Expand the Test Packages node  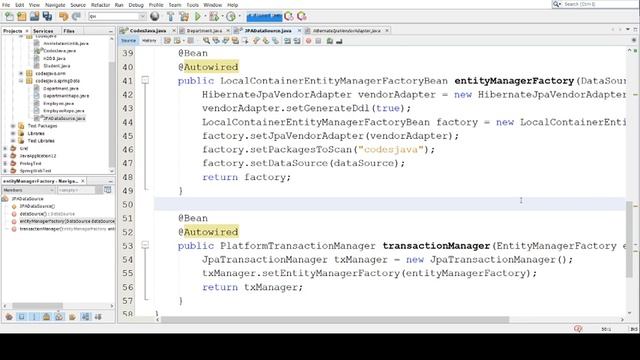point(13,126)
